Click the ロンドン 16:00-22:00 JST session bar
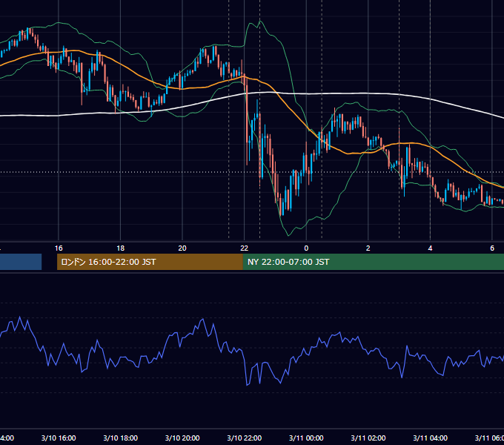 tap(150, 262)
